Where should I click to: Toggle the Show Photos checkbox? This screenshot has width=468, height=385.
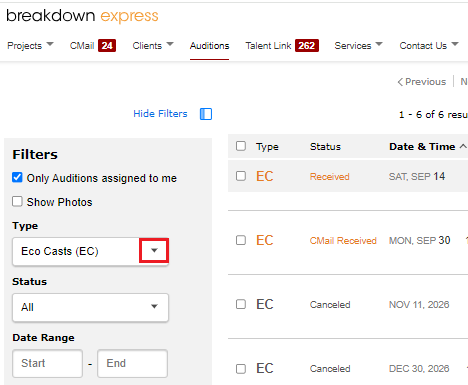coord(17,202)
